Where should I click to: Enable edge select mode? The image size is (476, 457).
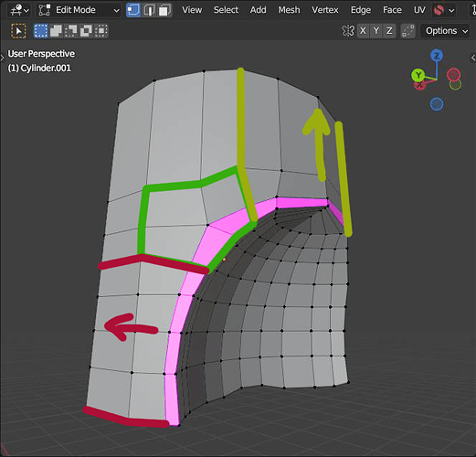tap(149, 10)
